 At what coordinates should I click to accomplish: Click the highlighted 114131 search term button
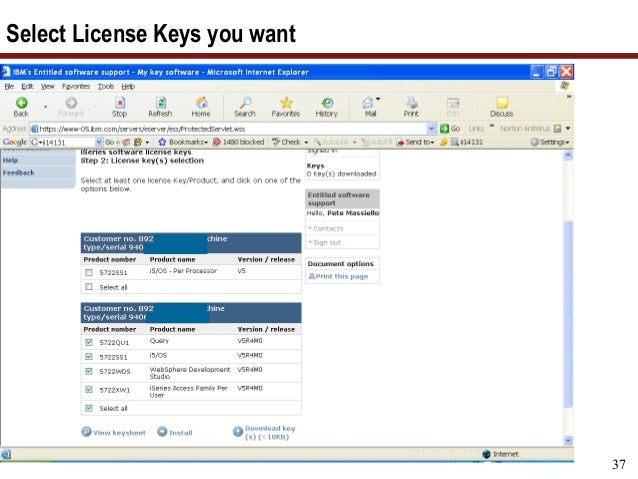click(467, 142)
